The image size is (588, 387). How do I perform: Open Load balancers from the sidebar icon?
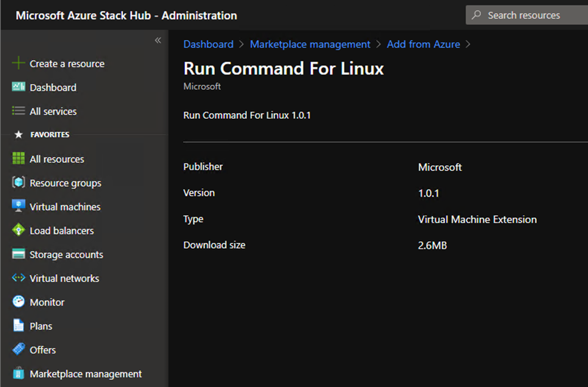[18, 231]
